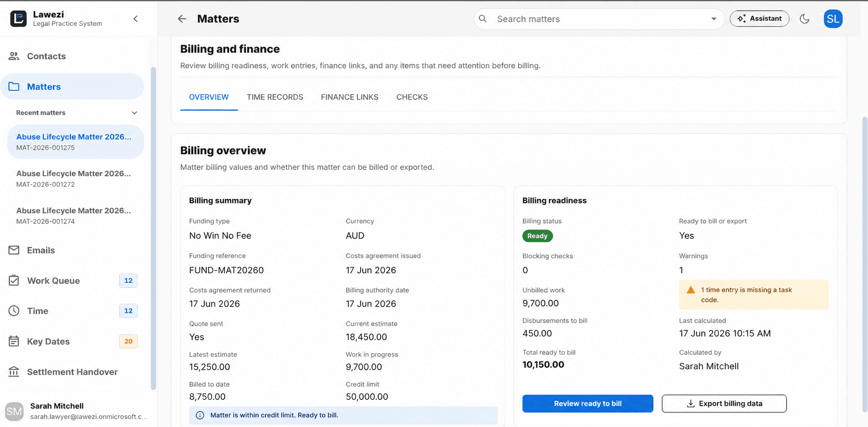Click the Lawezi logo icon
This screenshot has width=868, height=427.
coord(18,19)
